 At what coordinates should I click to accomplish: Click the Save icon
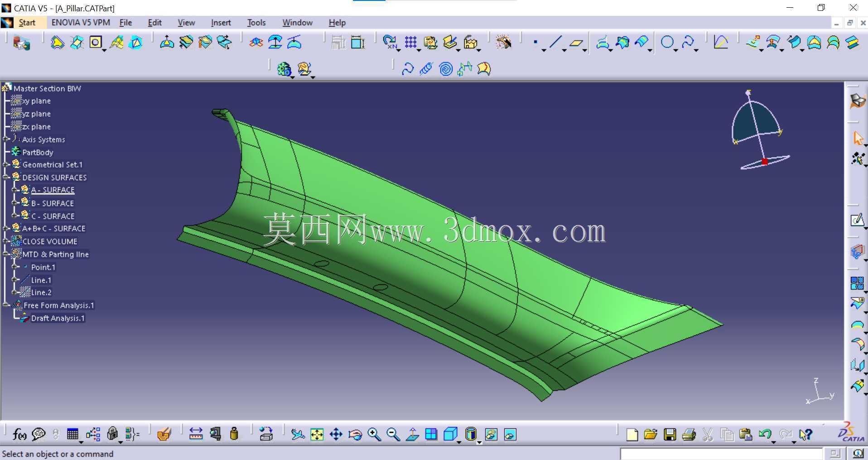click(x=670, y=435)
